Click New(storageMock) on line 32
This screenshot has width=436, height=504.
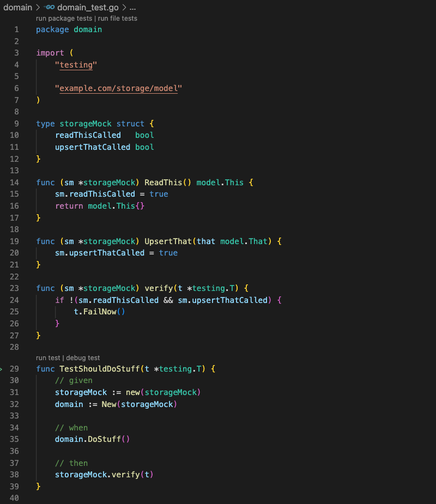[x=108, y=404]
